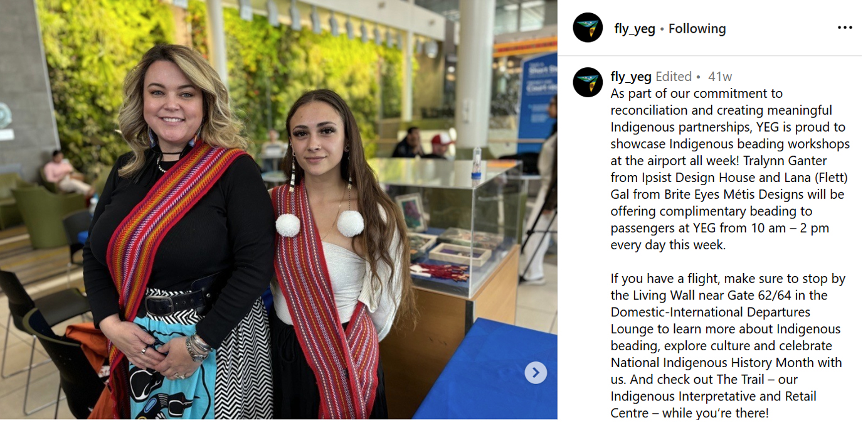Click the fly_yeg avatar beside the caption
Viewport: 868px width, 423px height.
[x=588, y=82]
